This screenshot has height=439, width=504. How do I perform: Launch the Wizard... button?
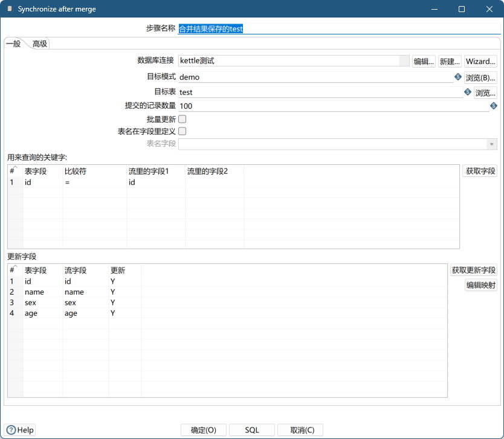[x=480, y=62]
